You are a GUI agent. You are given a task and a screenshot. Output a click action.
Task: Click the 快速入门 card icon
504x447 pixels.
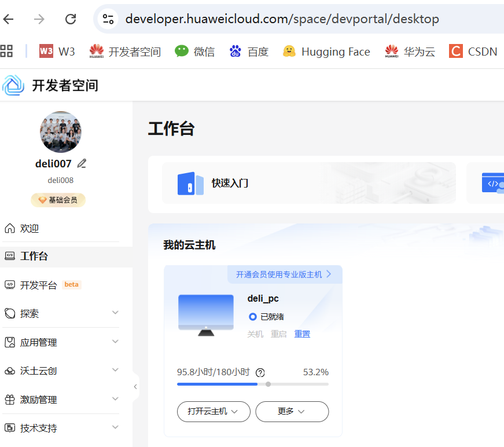coord(191,184)
